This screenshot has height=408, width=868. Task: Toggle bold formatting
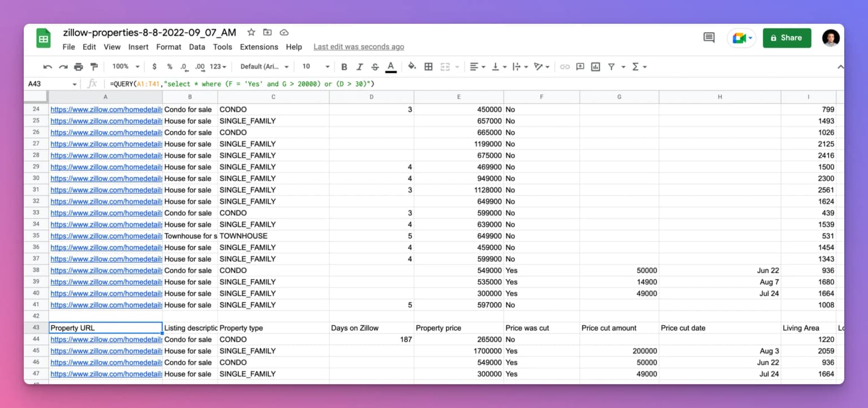(344, 67)
